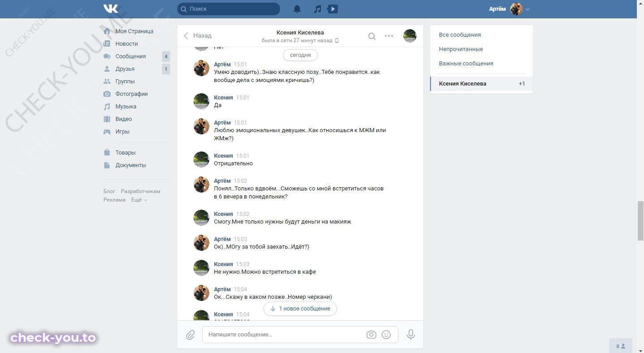Click the shopping bag icon beside Товары
644x353 pixels.
(107, 153)
